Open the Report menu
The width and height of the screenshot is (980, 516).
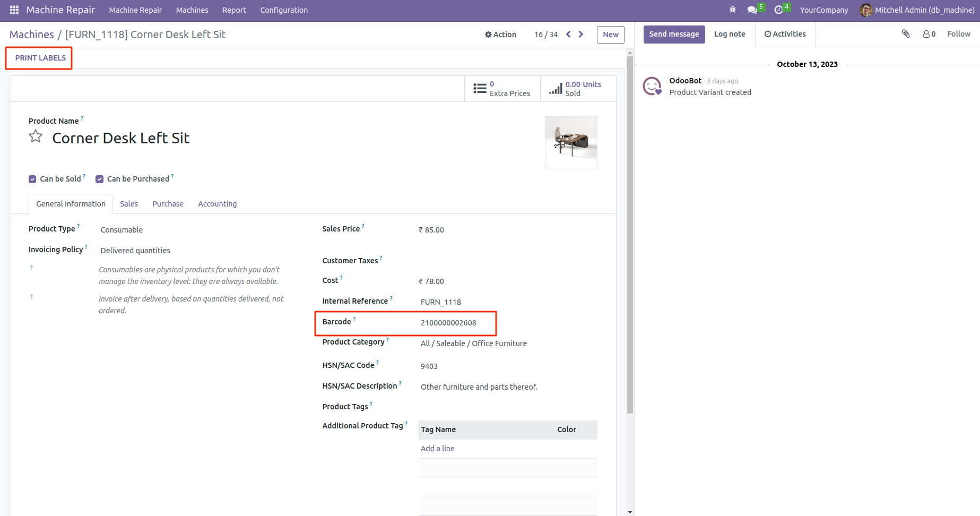point(234,10)
